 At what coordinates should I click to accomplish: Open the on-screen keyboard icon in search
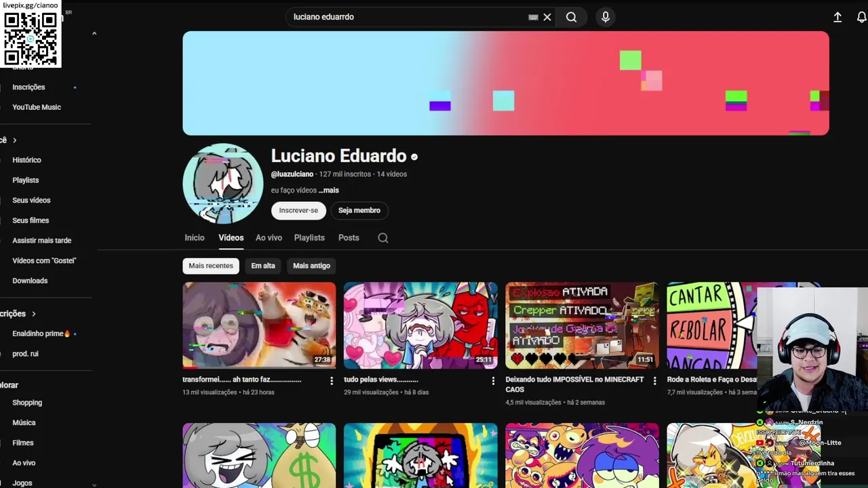coord(533,17)
